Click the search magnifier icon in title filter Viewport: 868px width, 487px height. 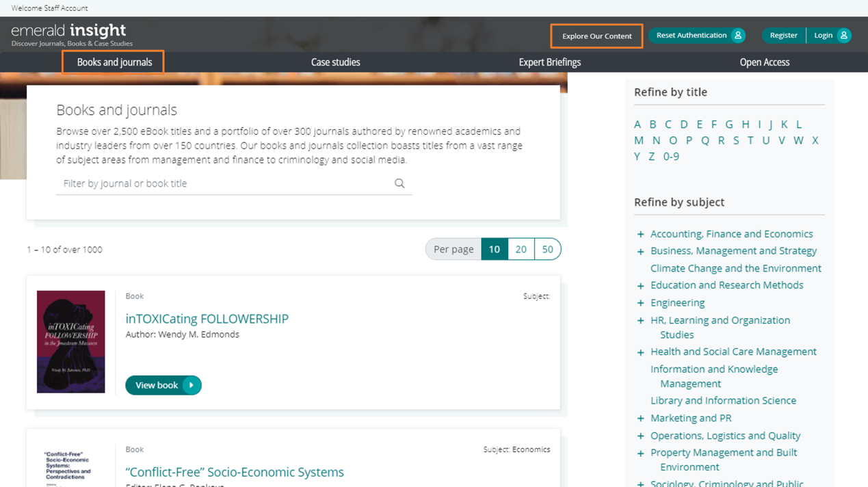pyautogui.click(x=399, y=183)
